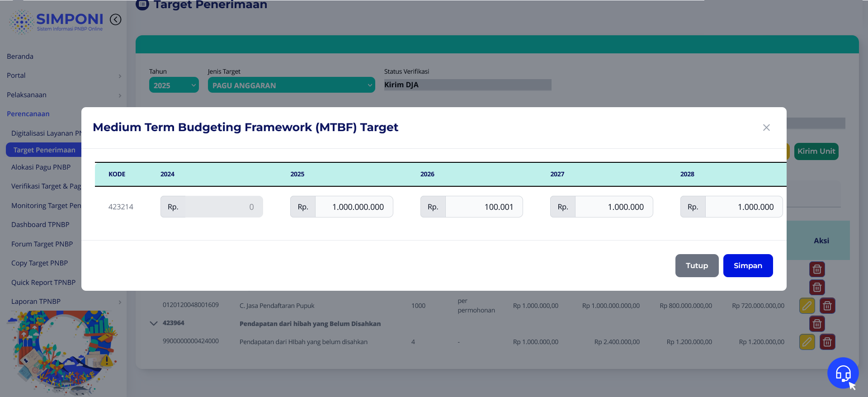Click edit pencil for Pendapatan dari Hibah row
The width and height of the screenshot is (868, 397).
[x=807, y=342]
